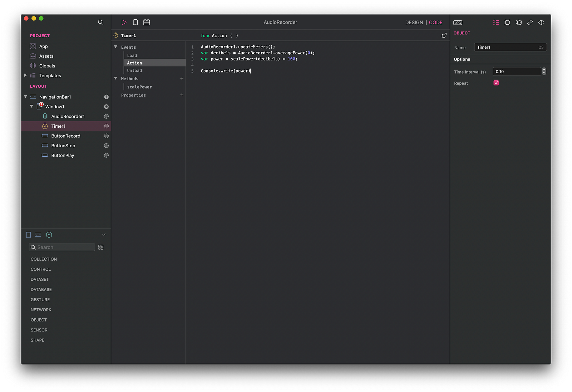Viewport: 572px width, 392px height.
Task: Click the link inspector icon
Action: (x=530, y=23)
